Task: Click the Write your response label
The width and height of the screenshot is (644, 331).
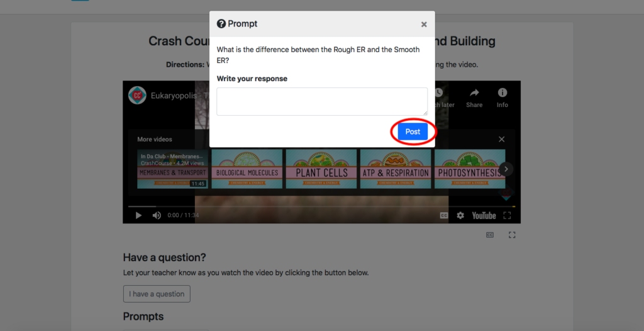Action: coord(252,79)
